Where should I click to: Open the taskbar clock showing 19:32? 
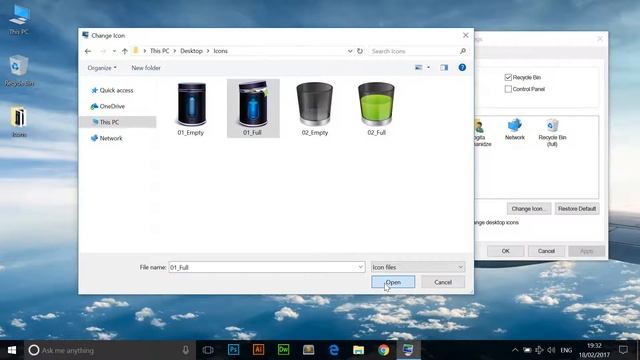[x=594, y=350]
